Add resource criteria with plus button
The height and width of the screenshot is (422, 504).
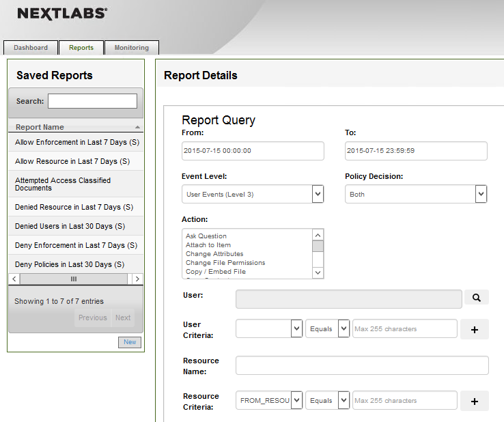pyautogui.click(x=475, y=401)
